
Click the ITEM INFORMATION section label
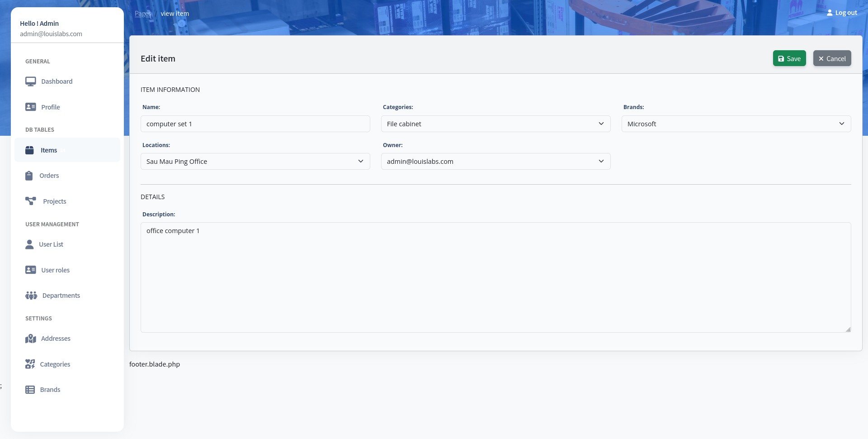(x=170, y=90)
